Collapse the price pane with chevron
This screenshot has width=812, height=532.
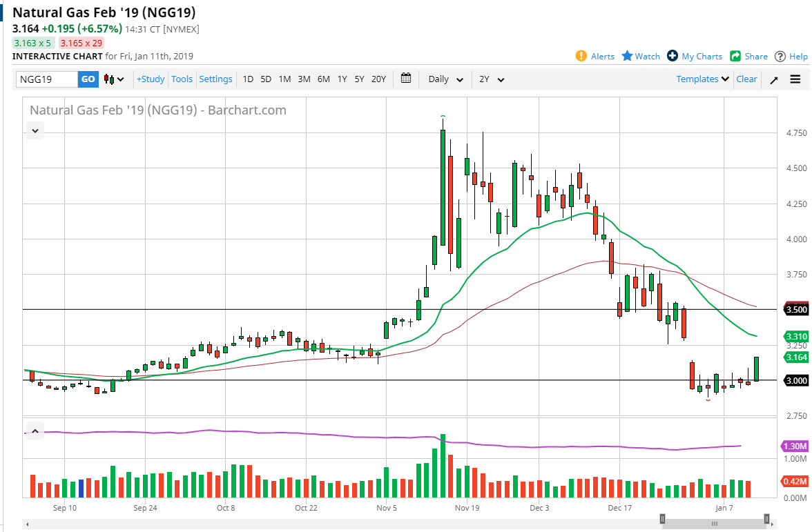tap(35, 130)
